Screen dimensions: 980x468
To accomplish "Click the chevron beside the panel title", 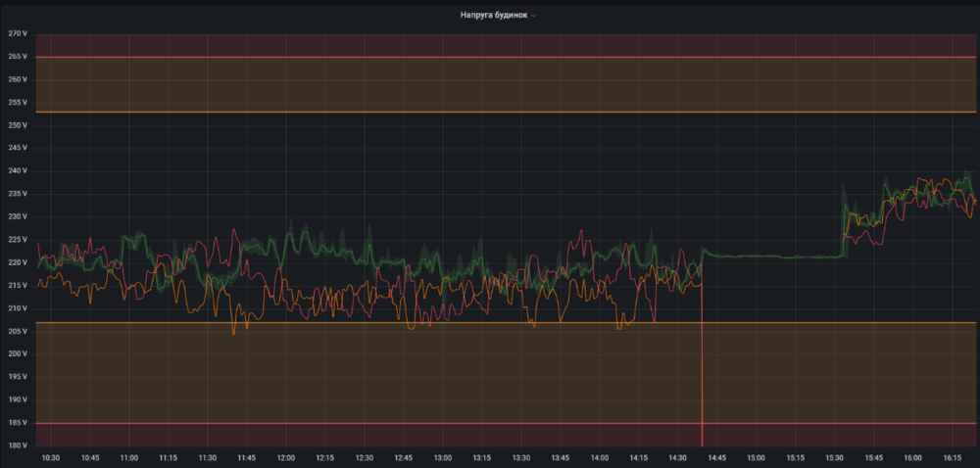I will pyautogui.click(x=533, y=17).
